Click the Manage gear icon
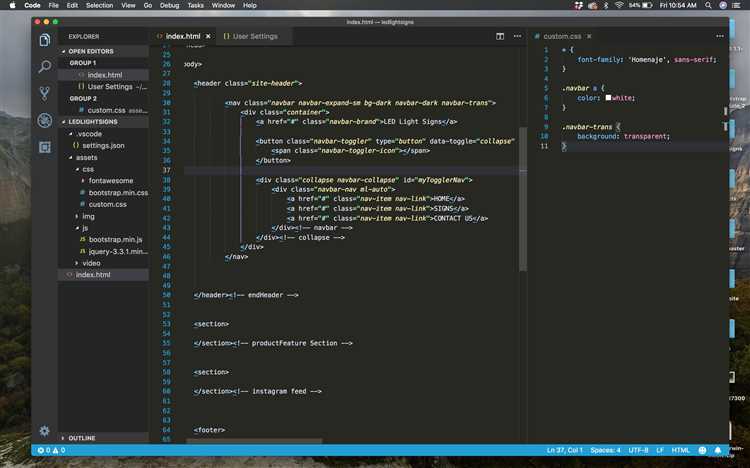 44,431
